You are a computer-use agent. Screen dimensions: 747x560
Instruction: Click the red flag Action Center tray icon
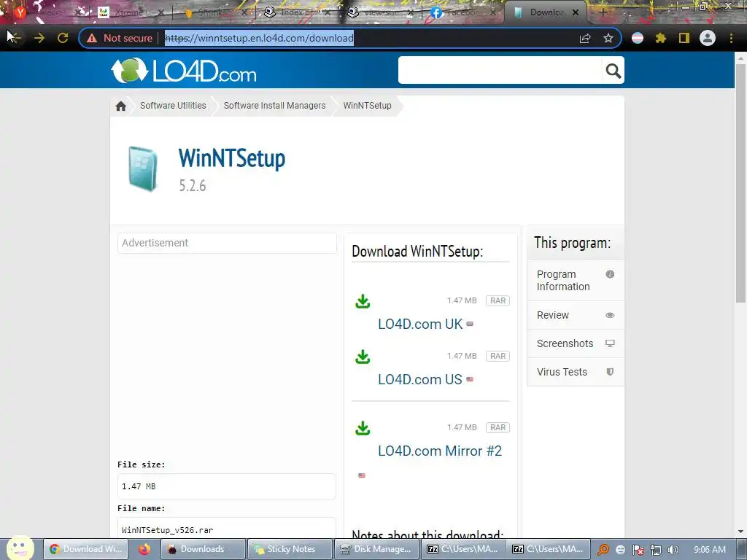[638, 550]
